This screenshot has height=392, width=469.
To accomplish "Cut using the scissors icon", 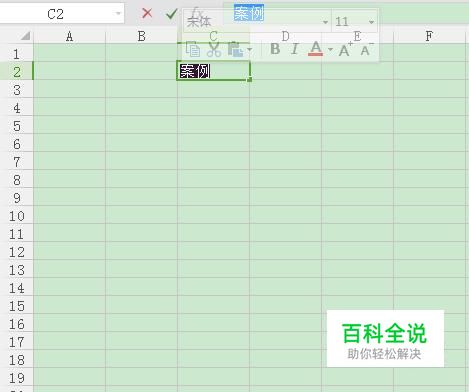I will (x=214, y=49).
